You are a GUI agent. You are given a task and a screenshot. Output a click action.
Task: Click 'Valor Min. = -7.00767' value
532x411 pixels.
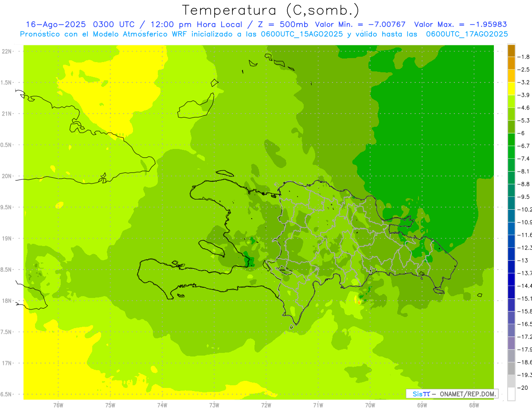(x=360, y=24)
